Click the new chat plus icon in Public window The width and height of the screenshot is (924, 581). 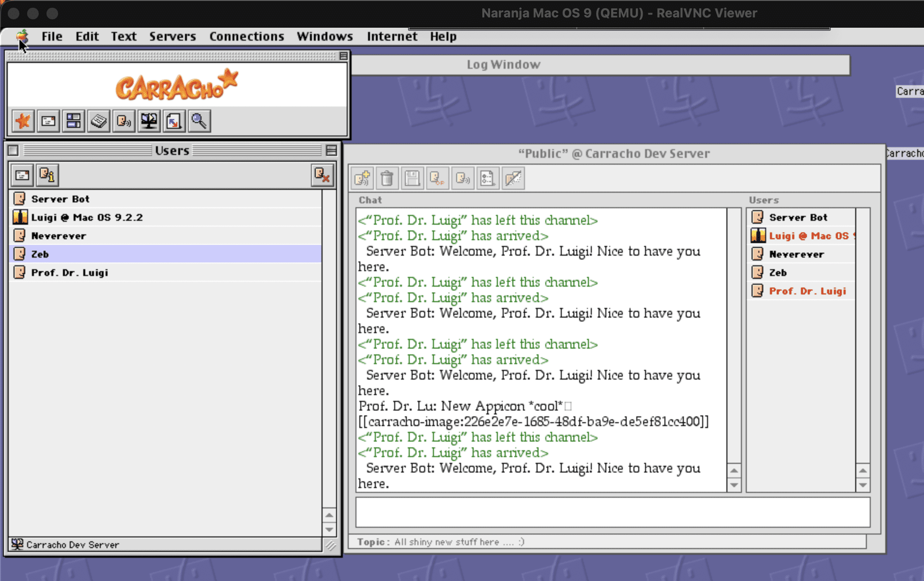tap(362, 179)
